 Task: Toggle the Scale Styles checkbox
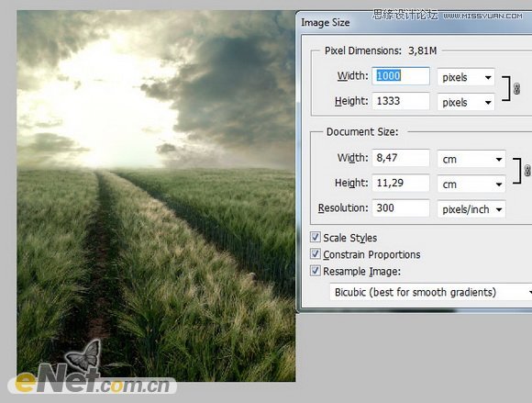(x=316, y=237)
